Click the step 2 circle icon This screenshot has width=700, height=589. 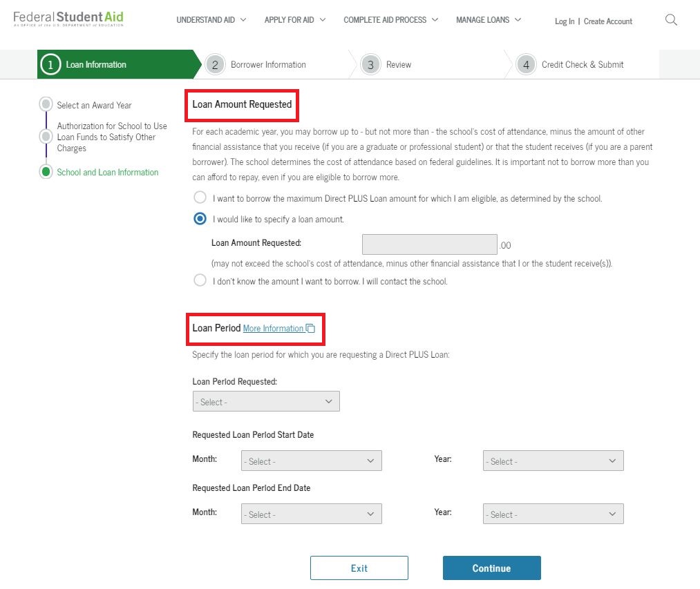(x=215, y=65)
